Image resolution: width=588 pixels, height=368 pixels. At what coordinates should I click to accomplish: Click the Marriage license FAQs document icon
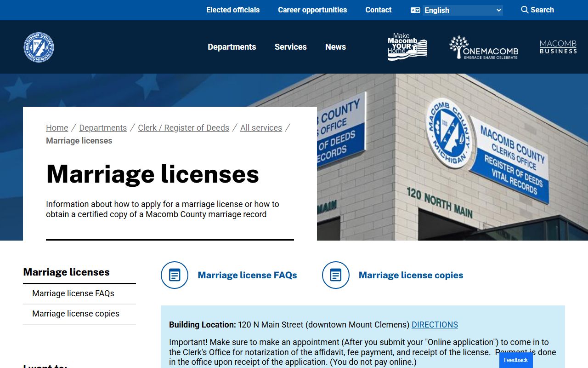pyautogui.click(x=175, y=275)
